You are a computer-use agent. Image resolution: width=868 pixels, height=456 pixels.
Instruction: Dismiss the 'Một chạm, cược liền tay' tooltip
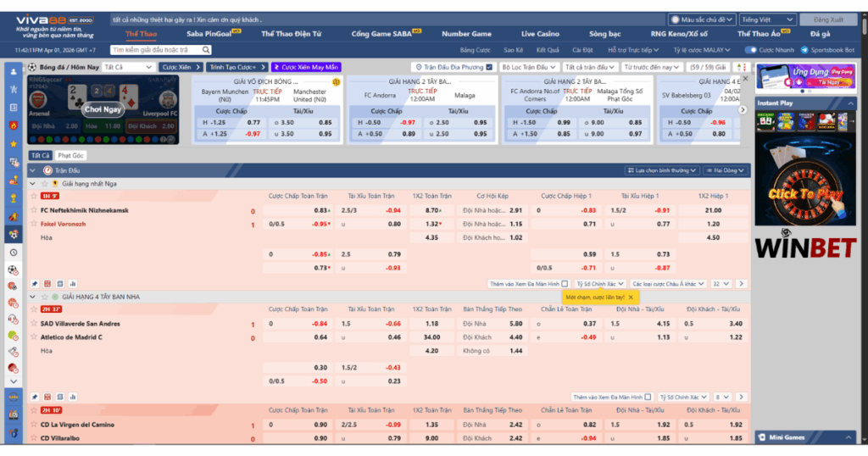pyautogui.click(x=630, y=298)
